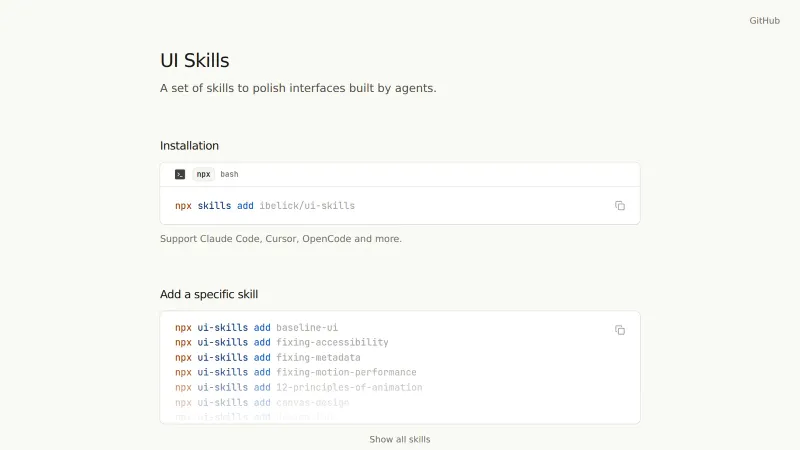Expand list with Show all skills
This screenshot has width=800, height=450.
pos(400,439)
